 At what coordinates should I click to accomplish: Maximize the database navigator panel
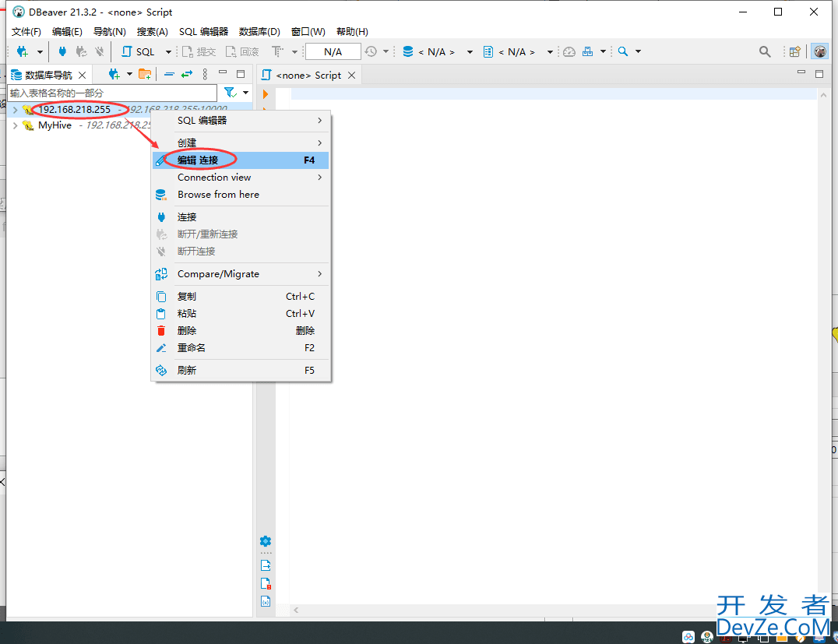(x=241, y=74)
